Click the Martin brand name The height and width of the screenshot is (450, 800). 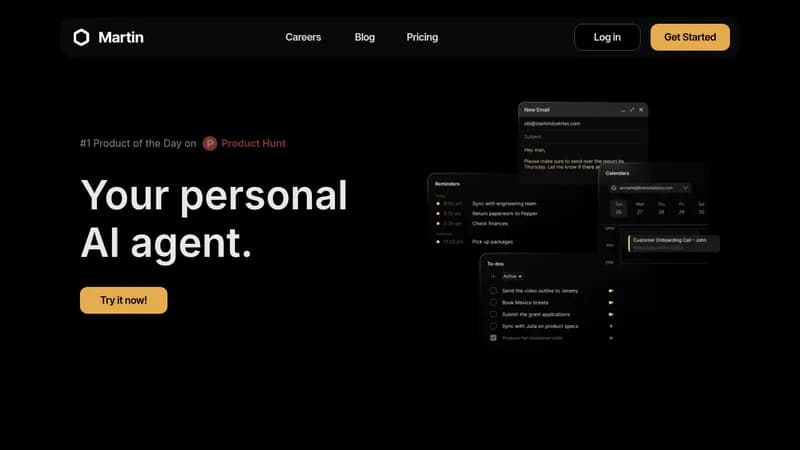[x=121, y=37]
